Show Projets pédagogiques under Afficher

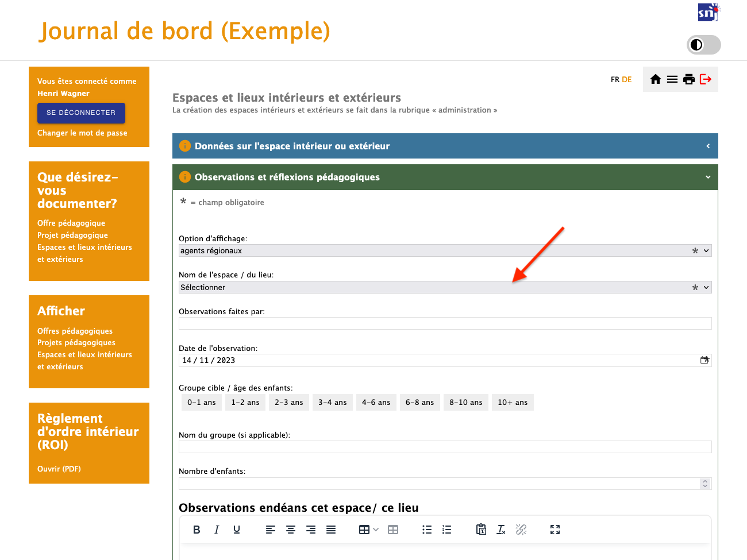pos(76,342)
